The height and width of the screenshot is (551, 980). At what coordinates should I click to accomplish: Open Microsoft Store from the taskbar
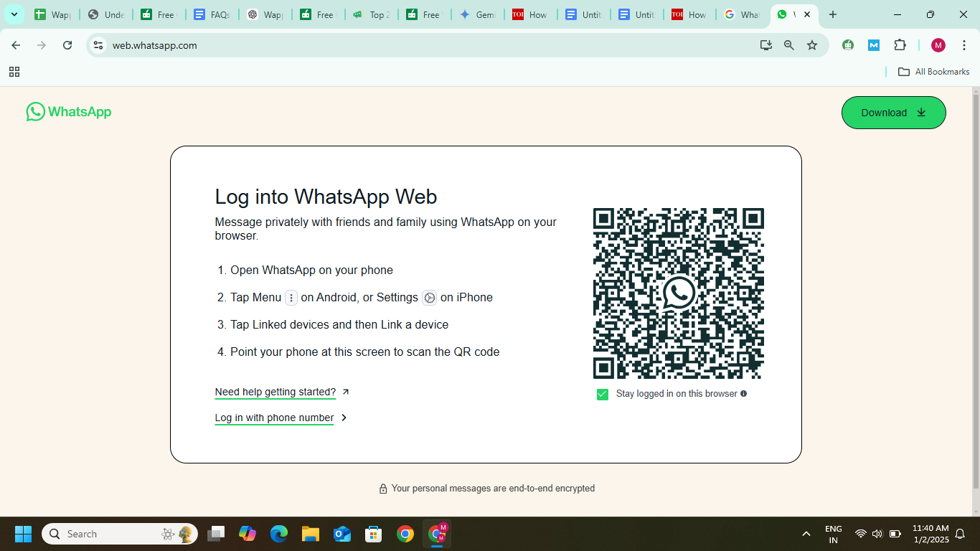pyautogui.click(x=374, y=534)
